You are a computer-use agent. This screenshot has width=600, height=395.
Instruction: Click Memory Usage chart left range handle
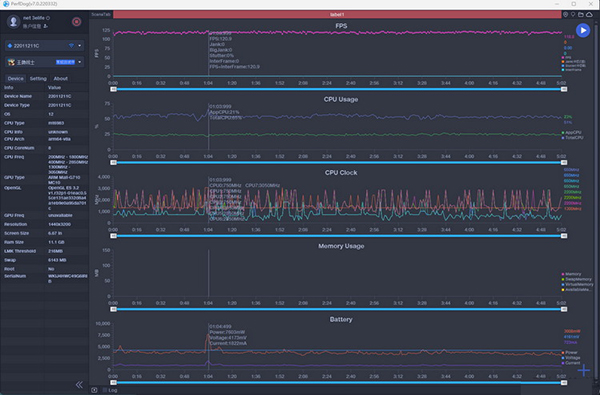113,309
